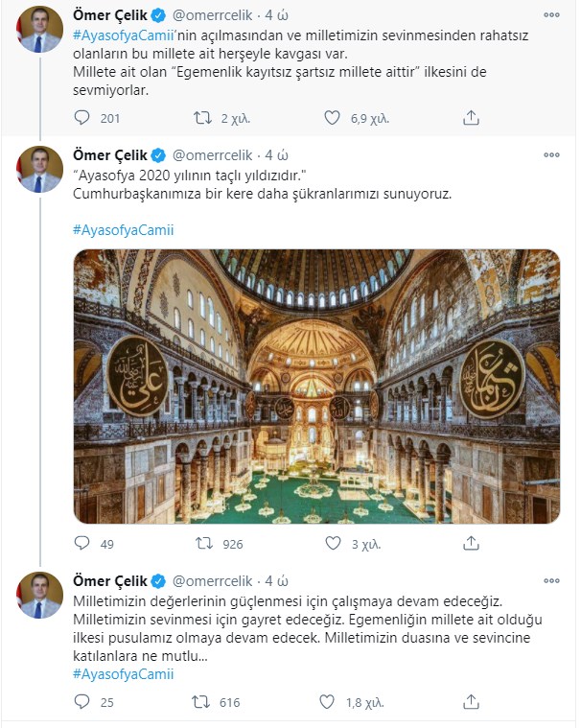Share the last tweet in the thread
The height and width of the screenshot is (728, 581).
click(x=471, y=702)
